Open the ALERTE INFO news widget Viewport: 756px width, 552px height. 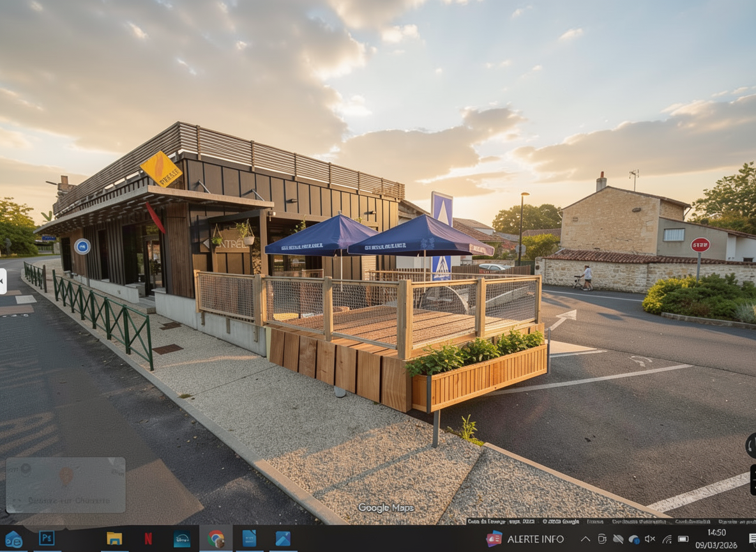[525, 539]
